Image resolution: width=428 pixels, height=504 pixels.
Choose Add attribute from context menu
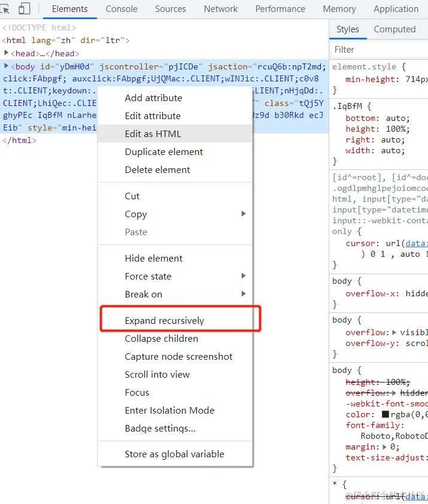(x=175, y=98)
